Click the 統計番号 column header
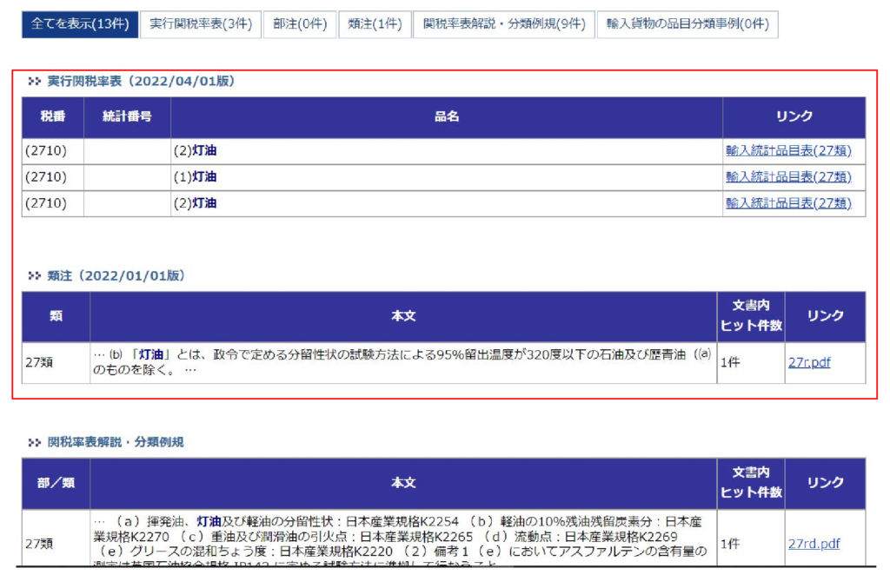 [x=127, y=116]
